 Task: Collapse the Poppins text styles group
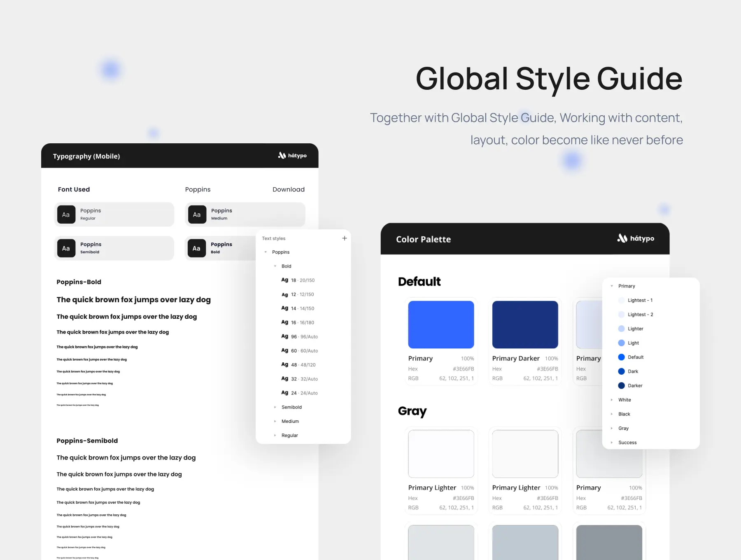[x=266, y=252]
